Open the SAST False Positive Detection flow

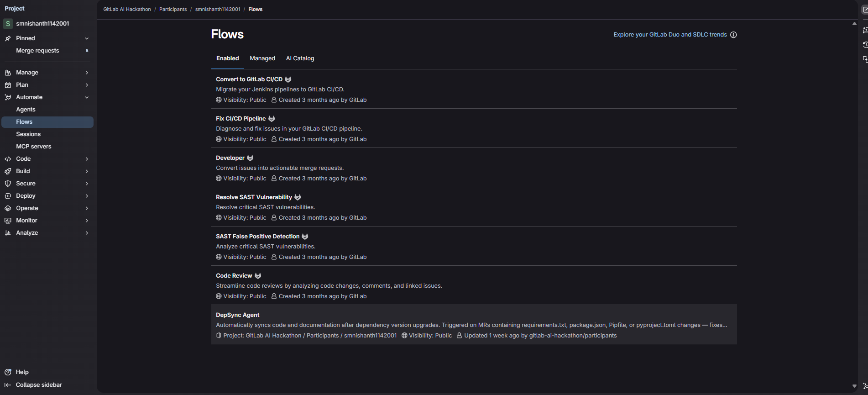[x=257, y=237]
